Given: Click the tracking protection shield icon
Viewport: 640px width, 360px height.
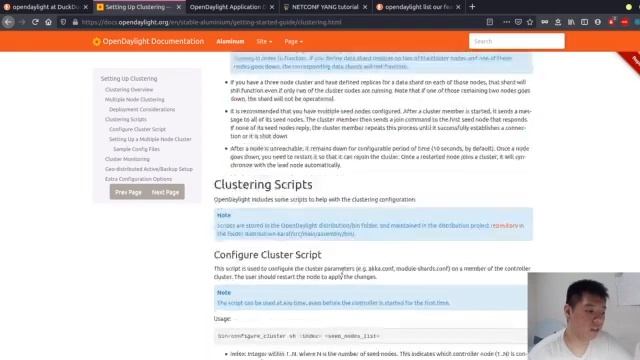Looking at the screenshot, I should (63, 22).
